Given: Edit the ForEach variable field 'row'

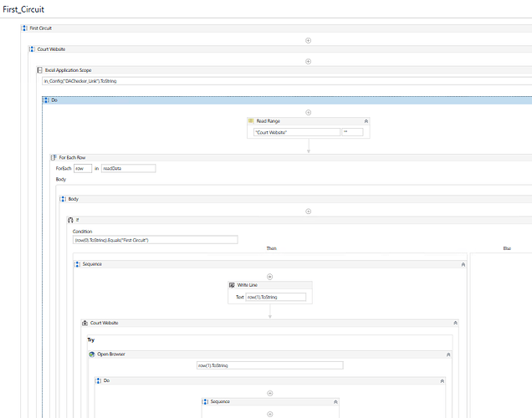Looking at the screenshot, I should click(83, 169).
